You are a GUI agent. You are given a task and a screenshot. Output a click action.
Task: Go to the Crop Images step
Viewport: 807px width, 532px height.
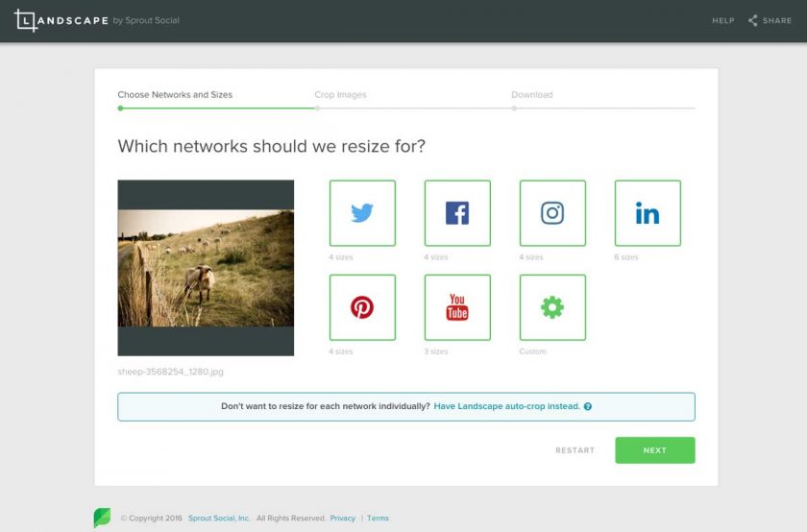(341, 95)
